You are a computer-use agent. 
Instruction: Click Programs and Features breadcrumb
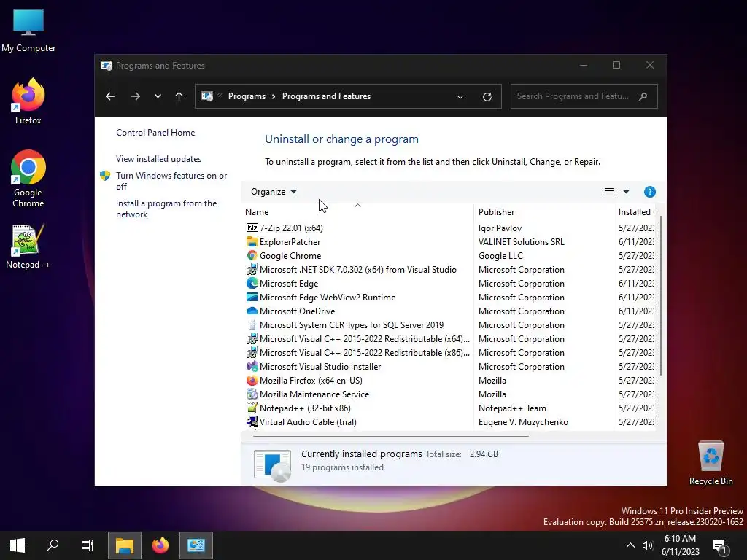[326, 96]
